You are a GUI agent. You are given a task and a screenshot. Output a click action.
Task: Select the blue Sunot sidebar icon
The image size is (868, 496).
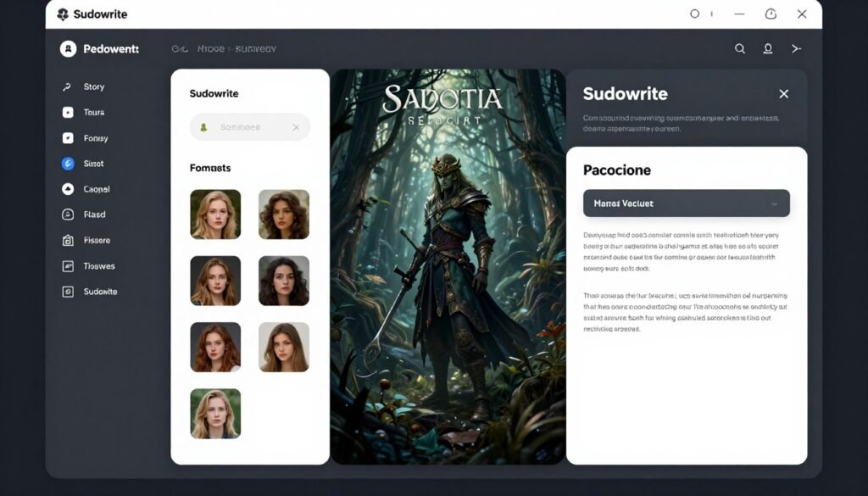pyautogui.click(x=68, y=163)
